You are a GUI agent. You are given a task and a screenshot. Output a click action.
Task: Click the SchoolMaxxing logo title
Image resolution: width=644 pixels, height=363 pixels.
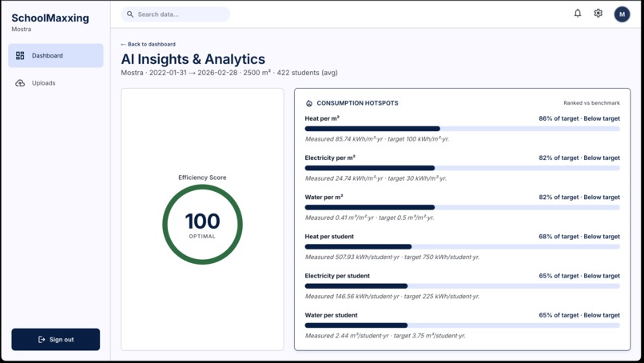[50, 18]
